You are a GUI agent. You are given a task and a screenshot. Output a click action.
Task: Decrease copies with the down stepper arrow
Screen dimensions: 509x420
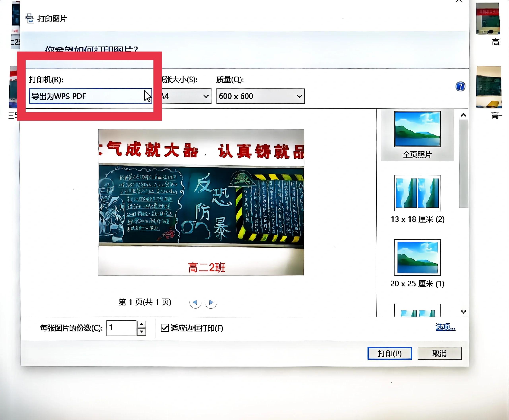click(142, 332)
